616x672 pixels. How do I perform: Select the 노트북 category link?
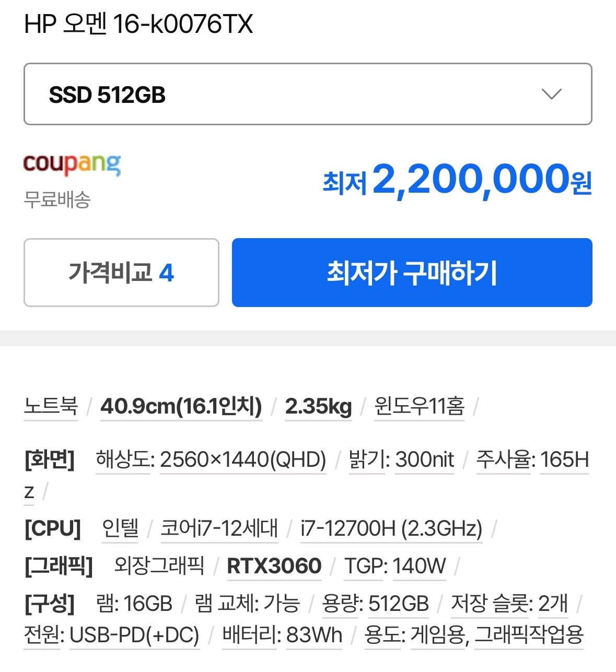[x=51, y=406]
